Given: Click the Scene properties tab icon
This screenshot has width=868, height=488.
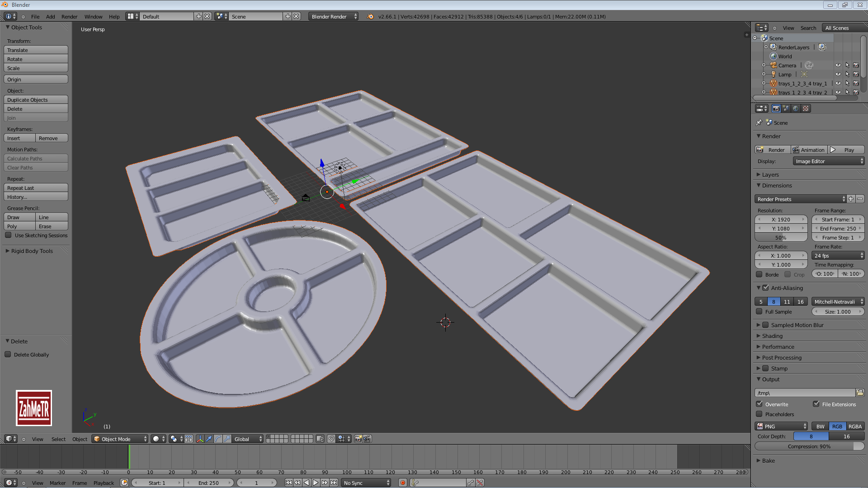Looking at the screenshot, I should [786, 108].
